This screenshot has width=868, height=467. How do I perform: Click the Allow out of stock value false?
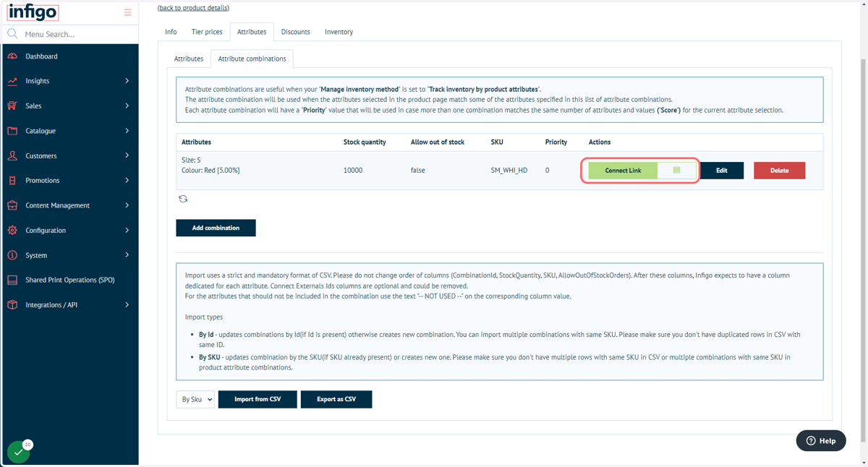pos(418,171)
